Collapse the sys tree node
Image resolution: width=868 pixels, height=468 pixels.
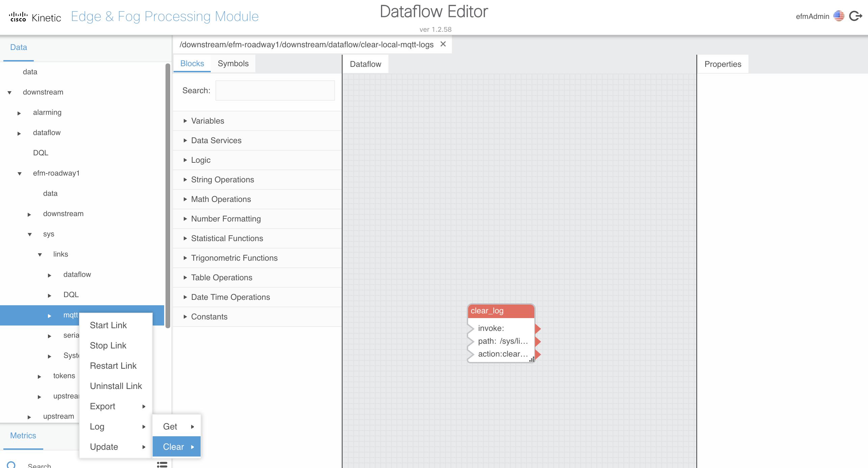click(30, 234)
